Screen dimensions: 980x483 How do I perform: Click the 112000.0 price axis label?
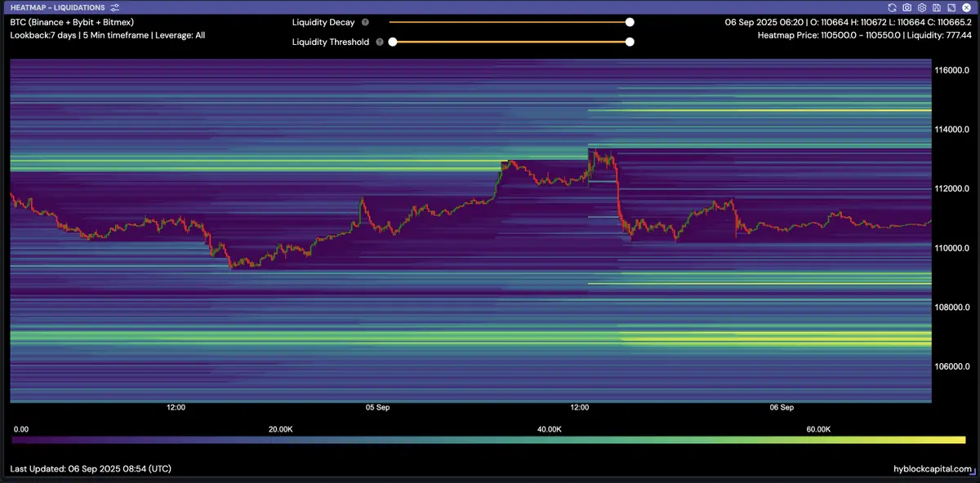(951, 189)
